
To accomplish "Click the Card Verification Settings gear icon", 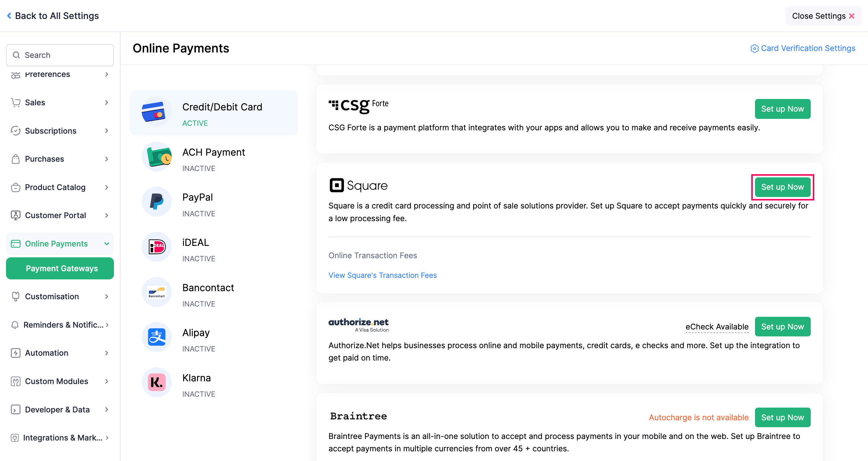I will click(754, 49).
